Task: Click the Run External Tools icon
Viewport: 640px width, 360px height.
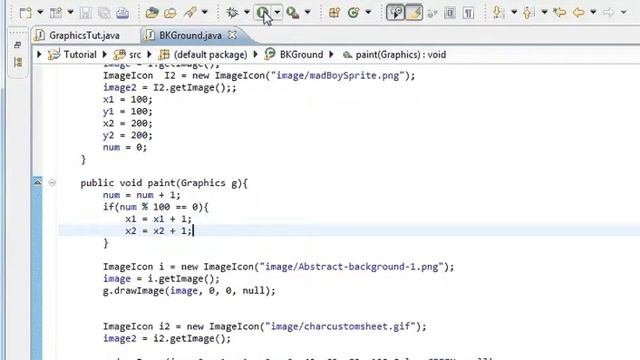Action: [x=293, y=13]
